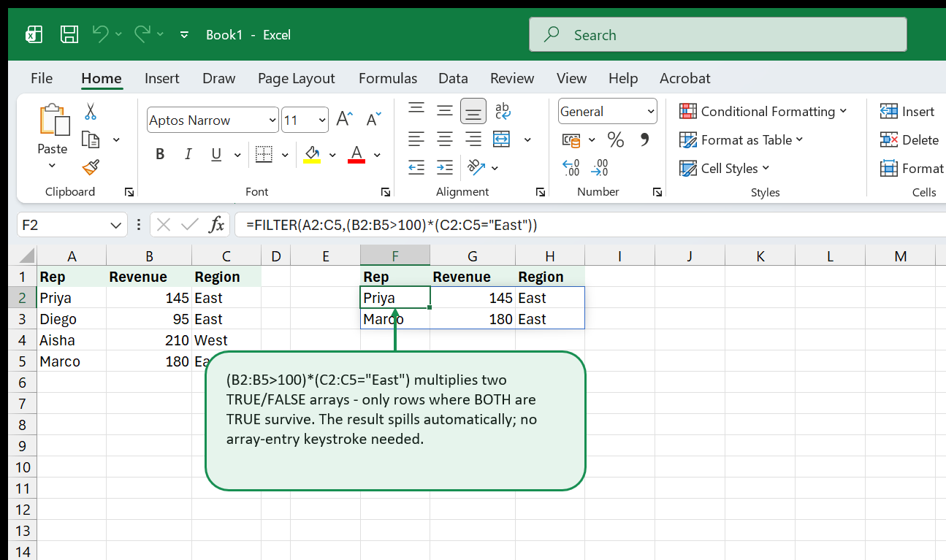
Task: Open the Font Color dropdown arrow
Action: (377, 154)
